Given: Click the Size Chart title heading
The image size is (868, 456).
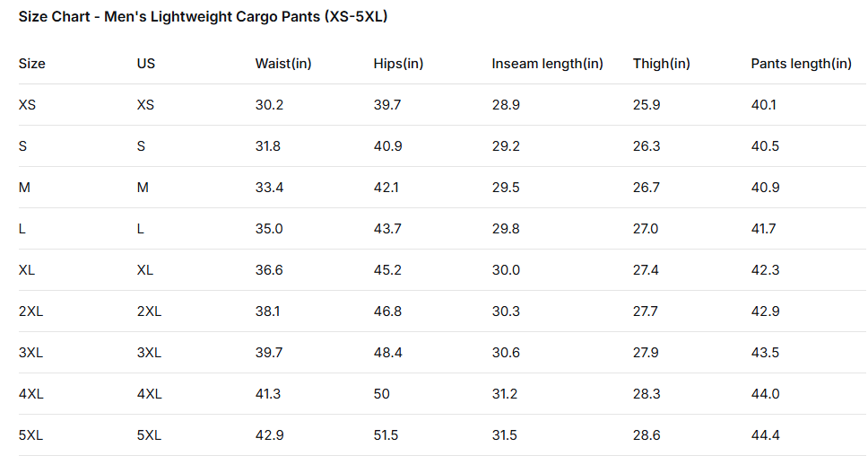Looking at the screenshot, I should pyautogui.click(x=203, y=17).
